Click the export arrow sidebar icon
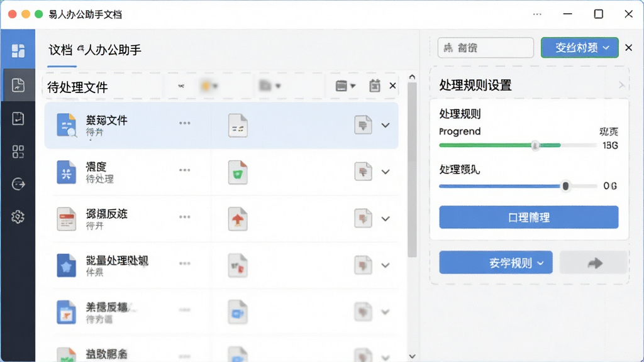Viewport: 644px width, 362px height. click(18, 184)
